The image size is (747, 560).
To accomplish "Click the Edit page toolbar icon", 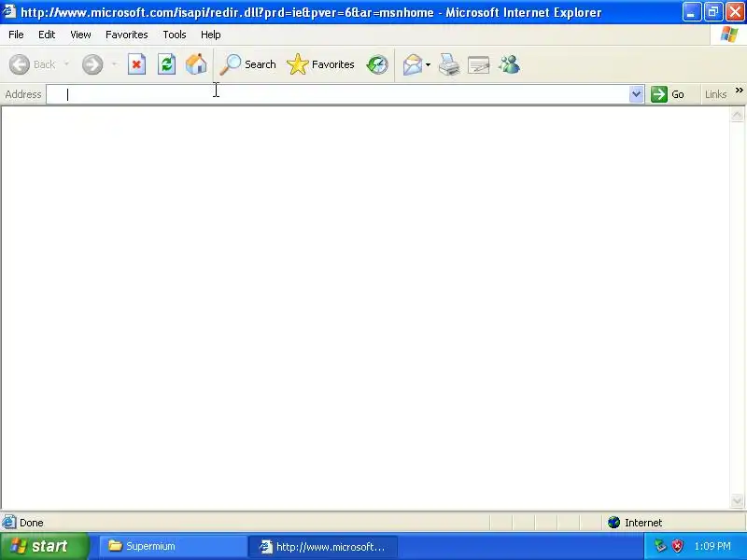I will [479, 64].
